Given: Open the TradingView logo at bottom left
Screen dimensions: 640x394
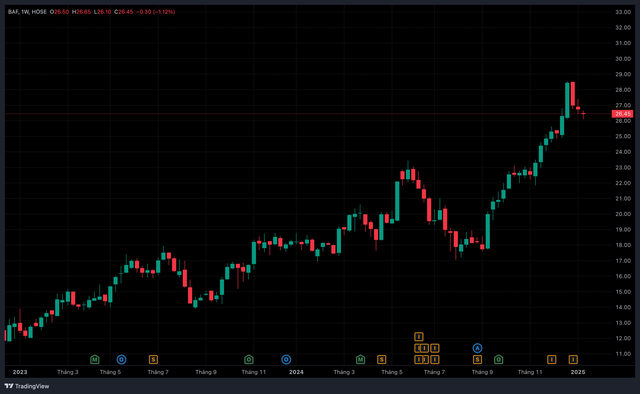Looking at the screenshot, I should pos(27,386).
